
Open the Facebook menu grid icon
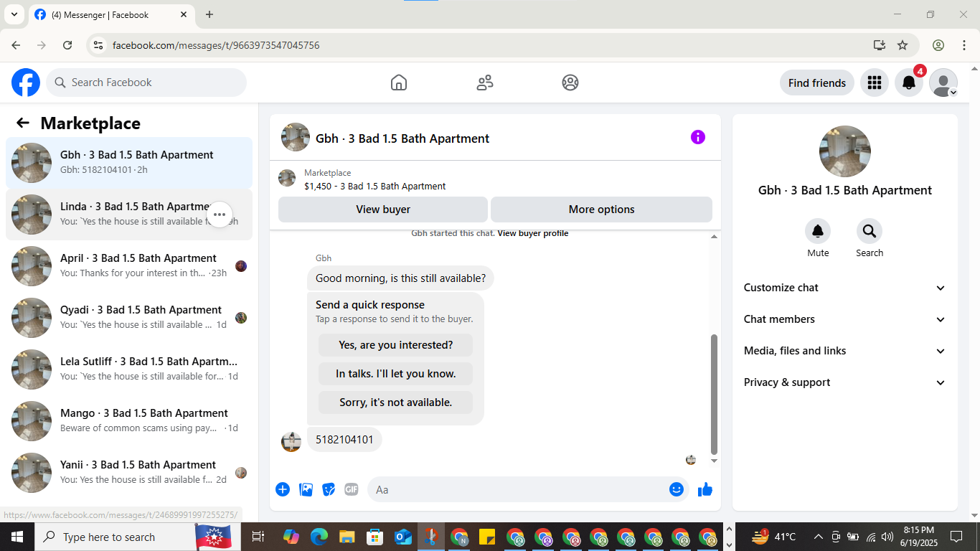pyautogui.click(x=874, y=83)
